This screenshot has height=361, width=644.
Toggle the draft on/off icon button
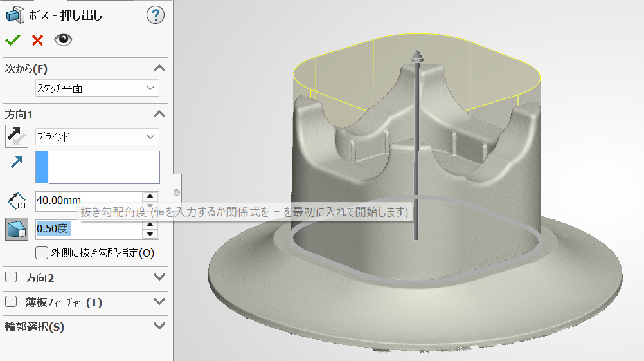pos(16,228)
